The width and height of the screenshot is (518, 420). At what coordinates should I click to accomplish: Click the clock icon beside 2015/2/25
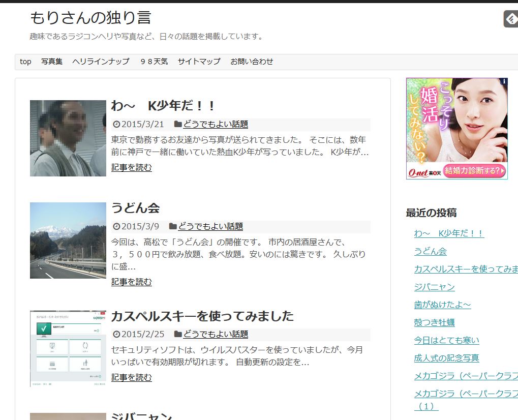[116, 334]
